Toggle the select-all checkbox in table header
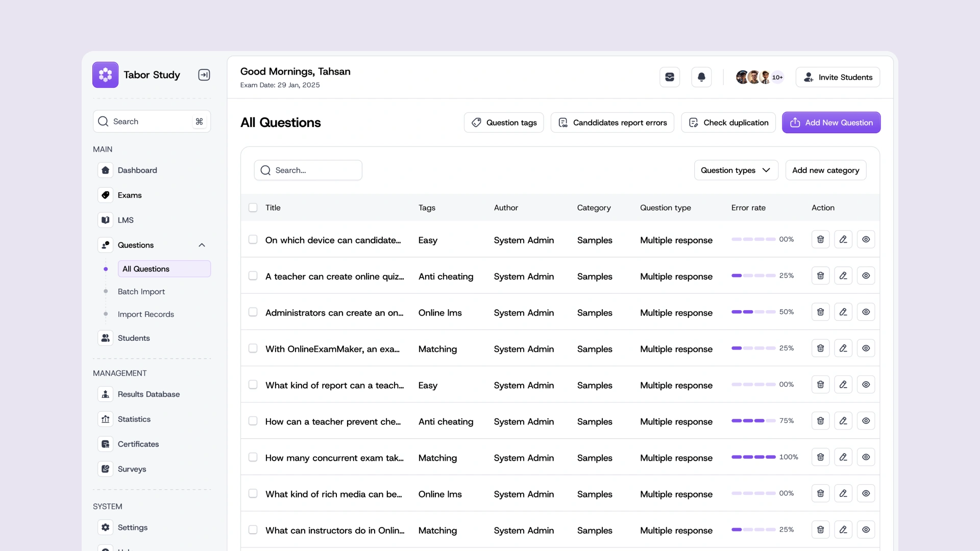Screen dimensions: 980x551 coord(253,207)
